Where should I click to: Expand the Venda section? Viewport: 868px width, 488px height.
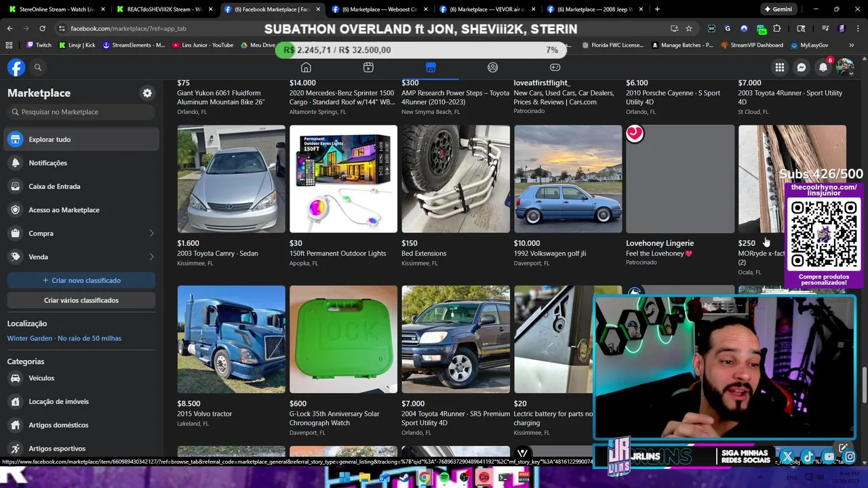click(81, 257)
